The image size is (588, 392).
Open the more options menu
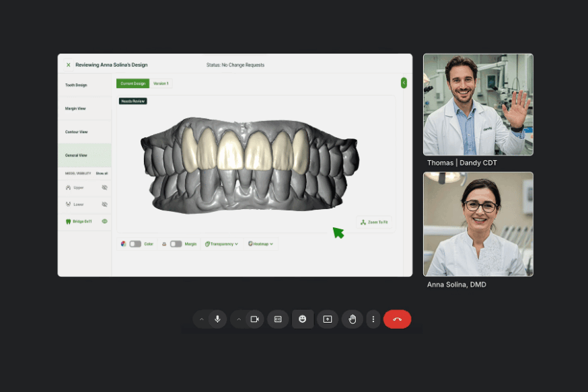pyautogui.click(x=373, y=319)
